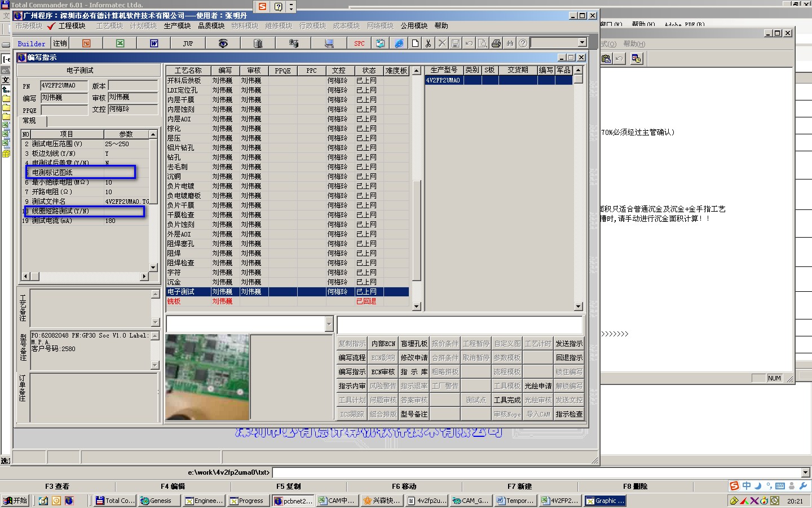This screenshot has height=508, width=812.
Task: Click the question mark help icon
Action: click(523, 43)
